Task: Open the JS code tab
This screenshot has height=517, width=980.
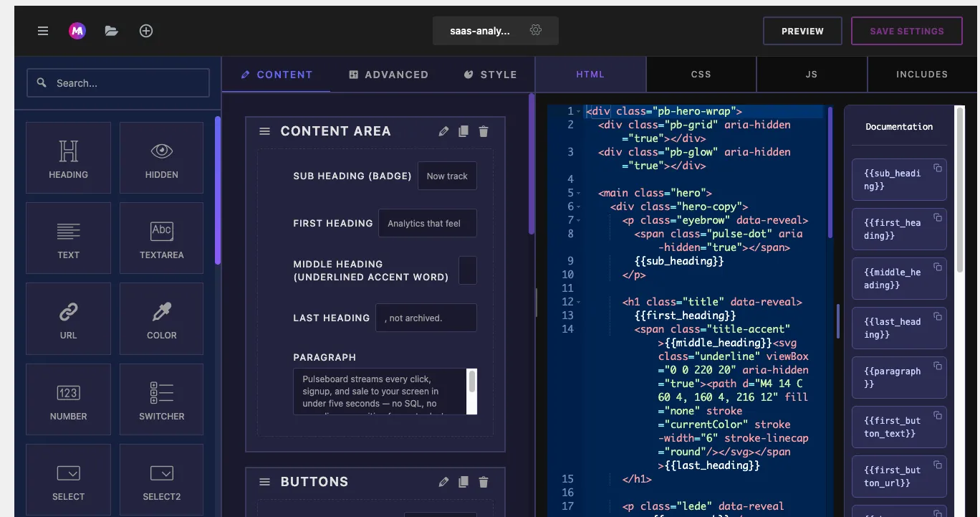Action: (812, 75)
